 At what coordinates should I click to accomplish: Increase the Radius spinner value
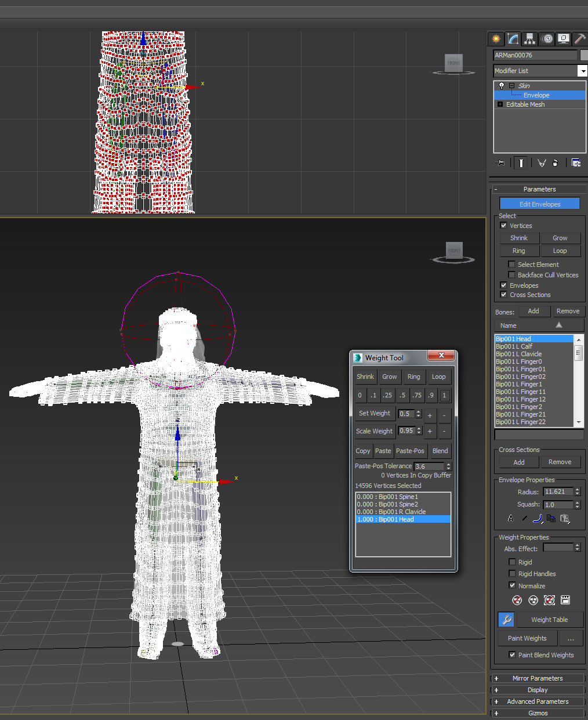(577, 489)
